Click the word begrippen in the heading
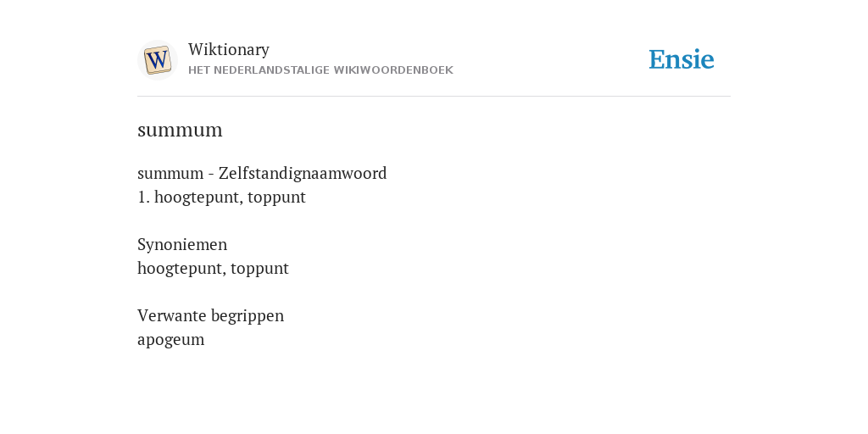 [x=248, y=316]
